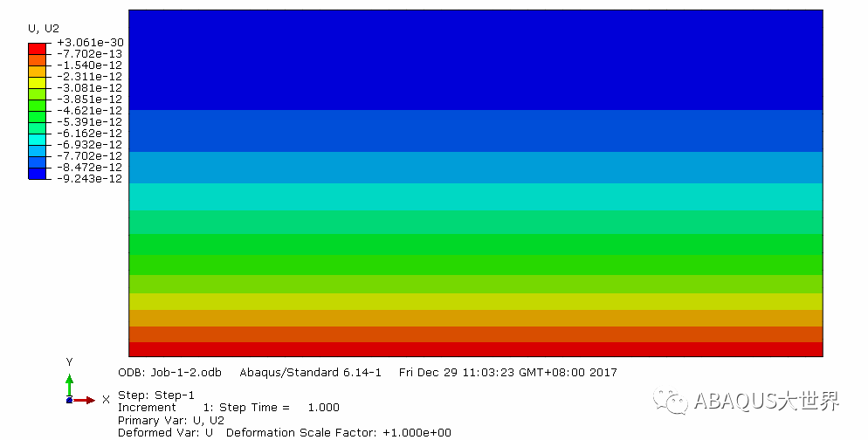This screenshot has width=868, height=440.
Task: Click the "X" label of the triad
Action: coord(106,400)
